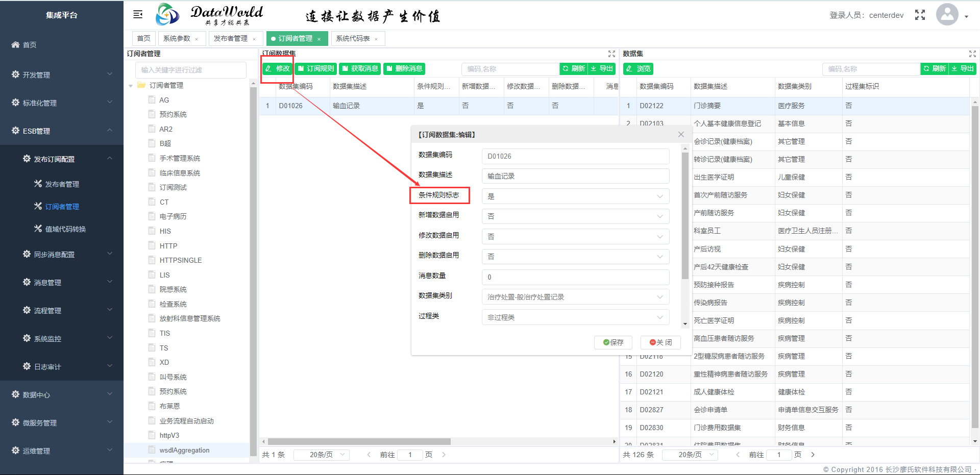Open page size dropdown in 订阅数据集 pager

tap(322, 455)
